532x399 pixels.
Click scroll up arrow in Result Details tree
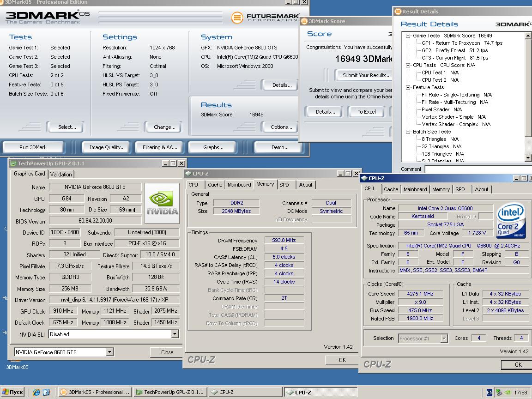point(528,36)
